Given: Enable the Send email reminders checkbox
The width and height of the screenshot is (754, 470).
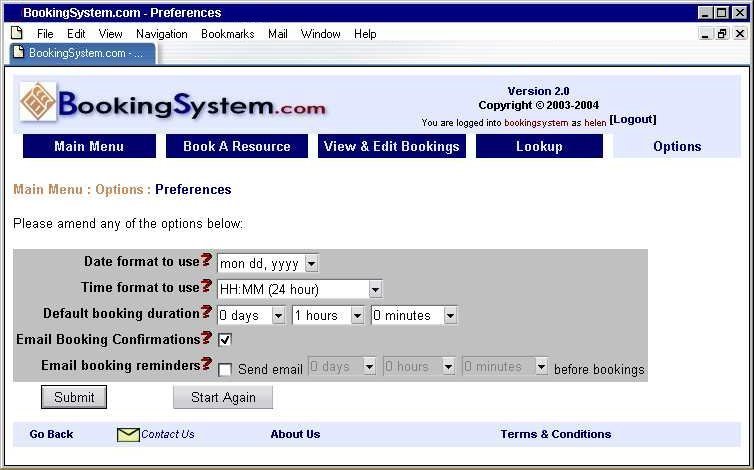Looking at the screenshot, I should 225,369.
